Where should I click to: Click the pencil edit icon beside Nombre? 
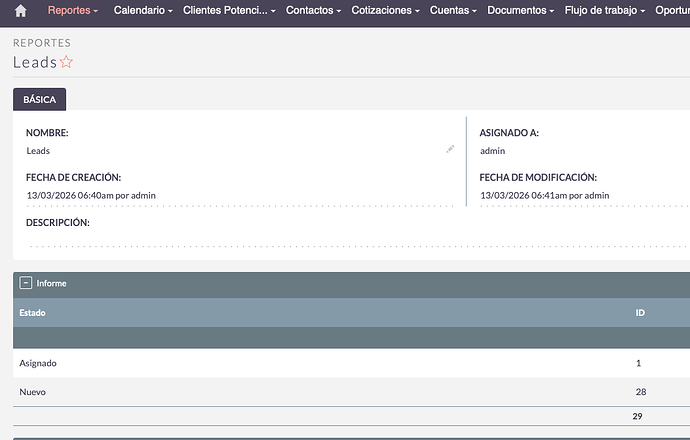[450, 149]
